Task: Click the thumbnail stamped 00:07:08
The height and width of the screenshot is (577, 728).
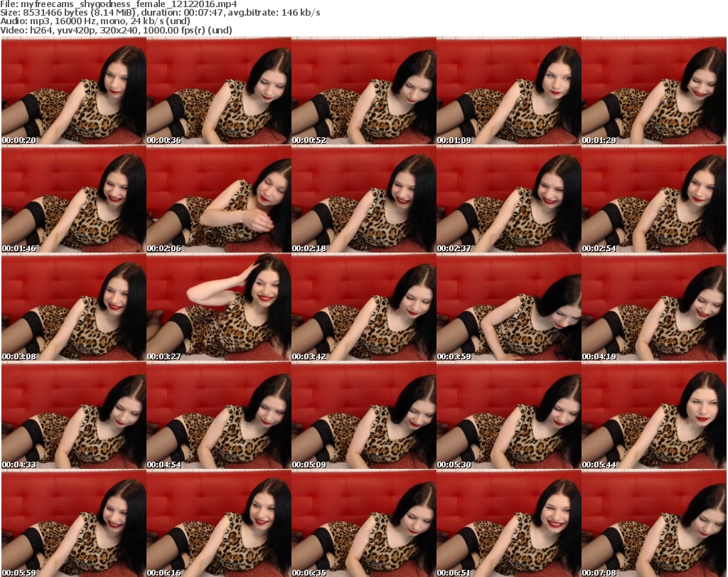Action: click(654, 524)
